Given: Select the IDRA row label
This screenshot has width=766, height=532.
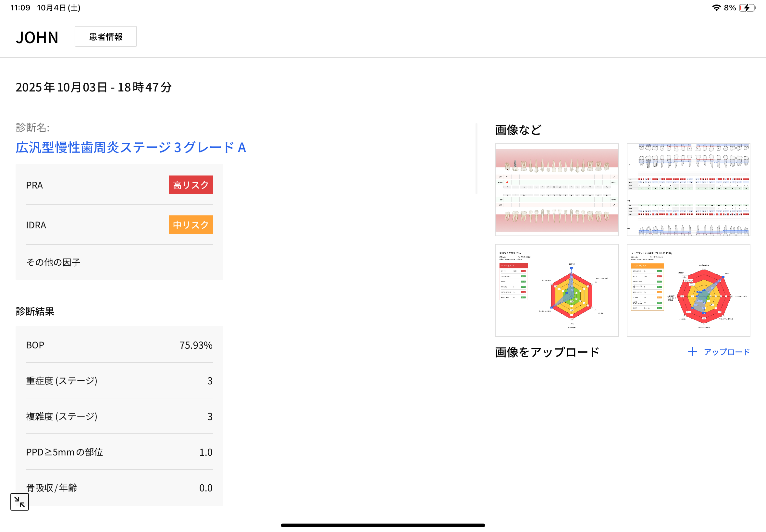Looking at the screenshot, I should coord(36,225).
